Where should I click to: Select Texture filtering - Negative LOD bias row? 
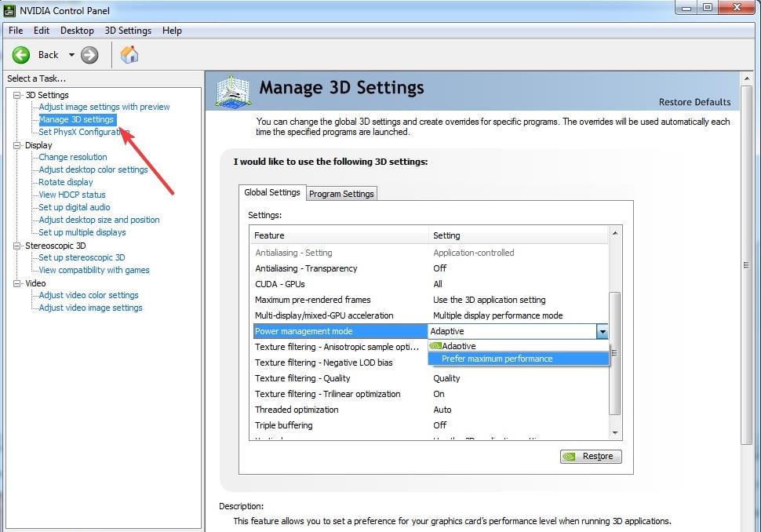[x=340, y=363]
